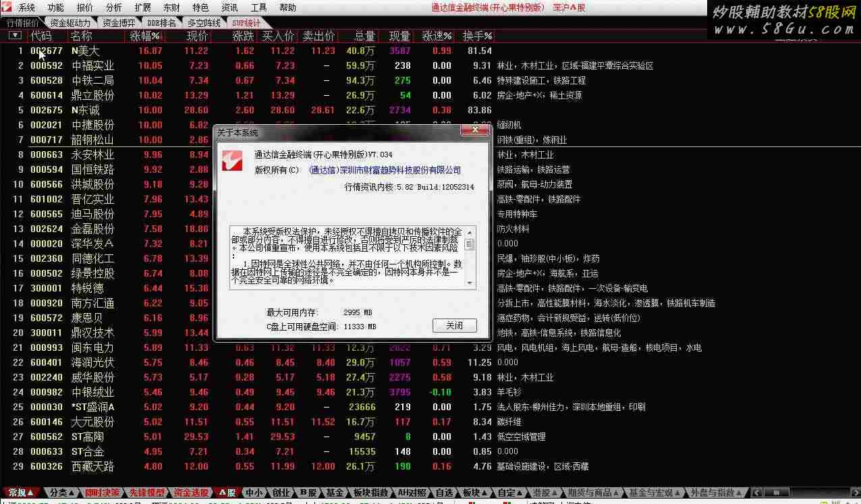Click the 关闭 button in the about dialog
This screenshot has width=861, height=504.
(x=454, y=325)
